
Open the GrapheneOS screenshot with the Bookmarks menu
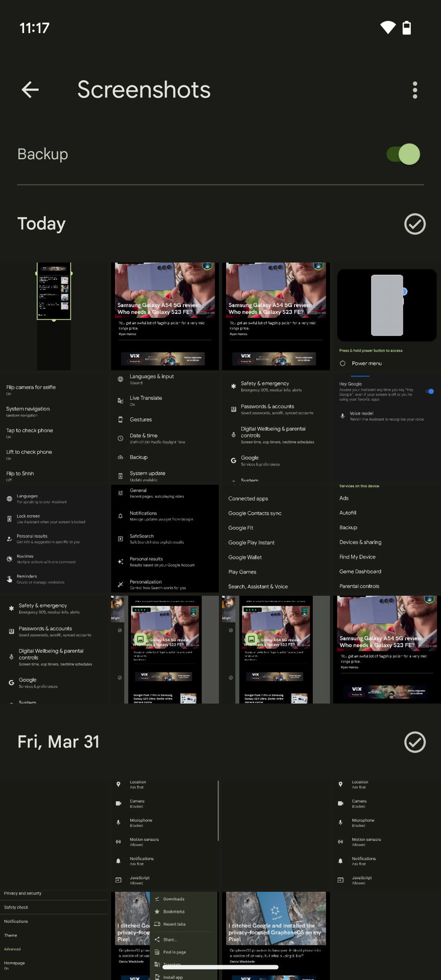pos(165,936)
